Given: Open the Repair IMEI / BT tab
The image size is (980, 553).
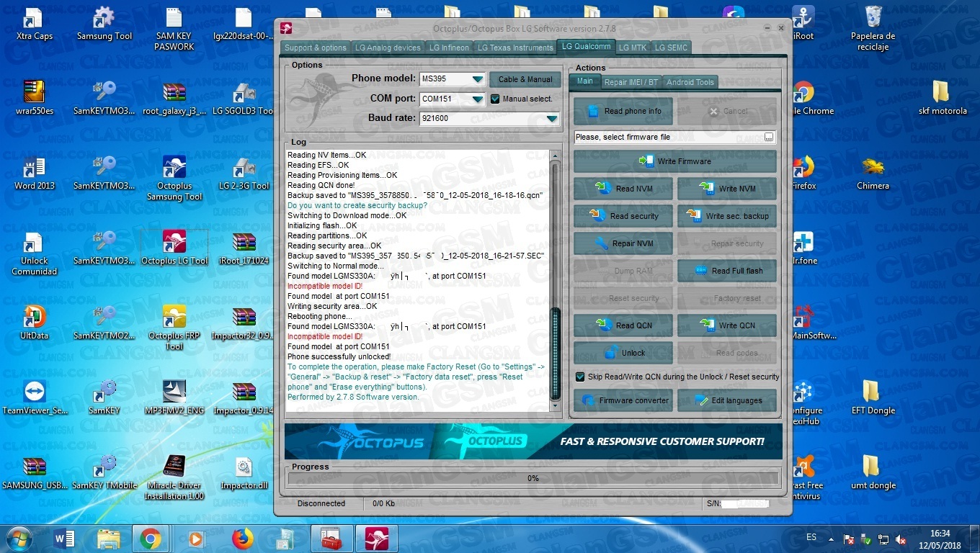Looking at the screenshot, I should pos(631,82).
